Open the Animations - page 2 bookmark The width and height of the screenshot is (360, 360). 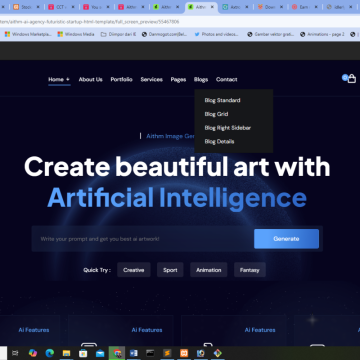322,34
